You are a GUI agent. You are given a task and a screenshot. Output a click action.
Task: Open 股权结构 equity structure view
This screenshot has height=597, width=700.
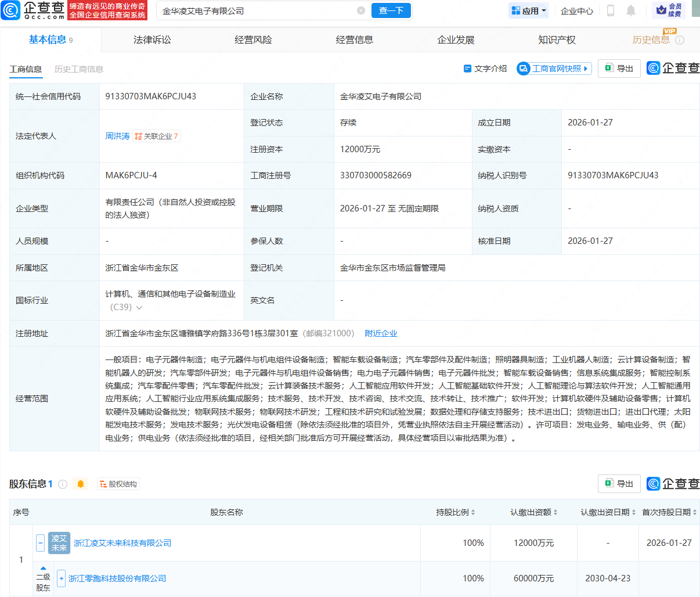[118, 484]
